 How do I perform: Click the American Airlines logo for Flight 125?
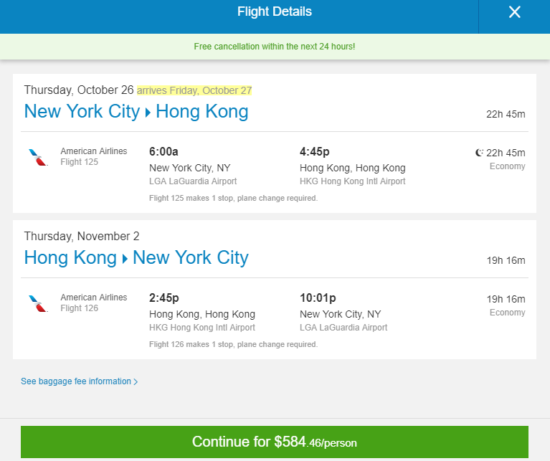(38, 157)
